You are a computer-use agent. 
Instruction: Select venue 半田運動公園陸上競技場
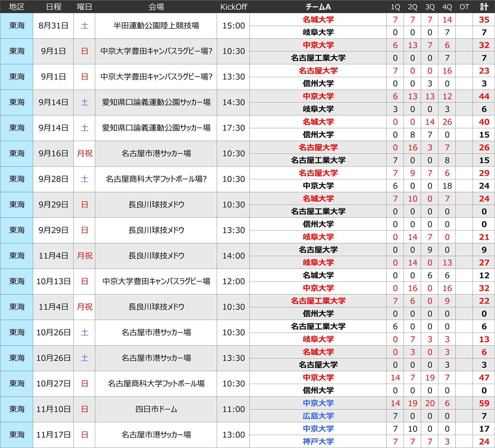(156, 26)
